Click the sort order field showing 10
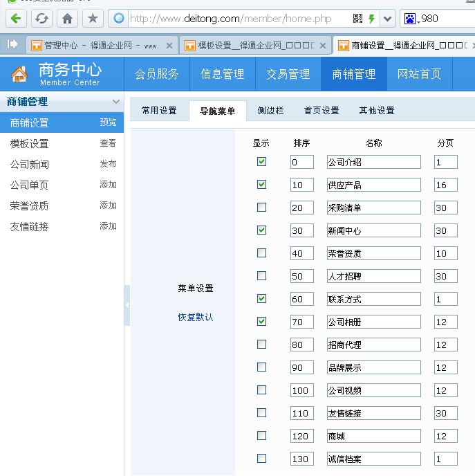 point(302,185)
